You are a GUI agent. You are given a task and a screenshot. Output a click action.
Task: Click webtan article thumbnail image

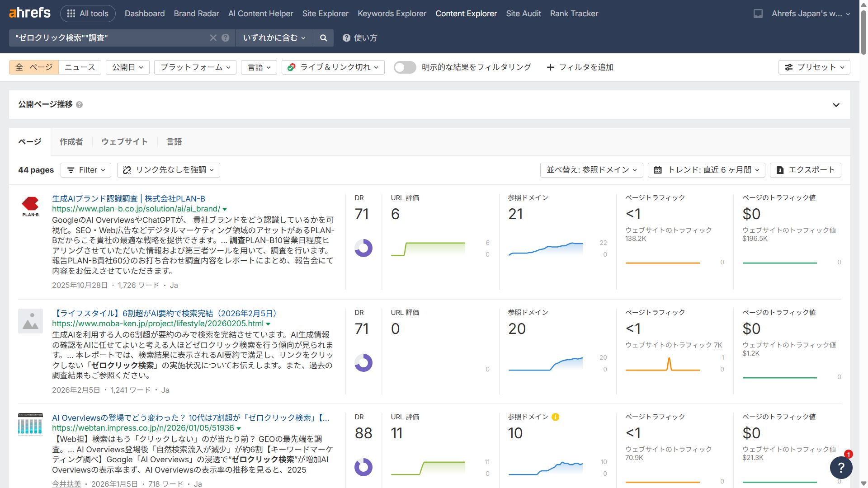[x=30, y=424]
